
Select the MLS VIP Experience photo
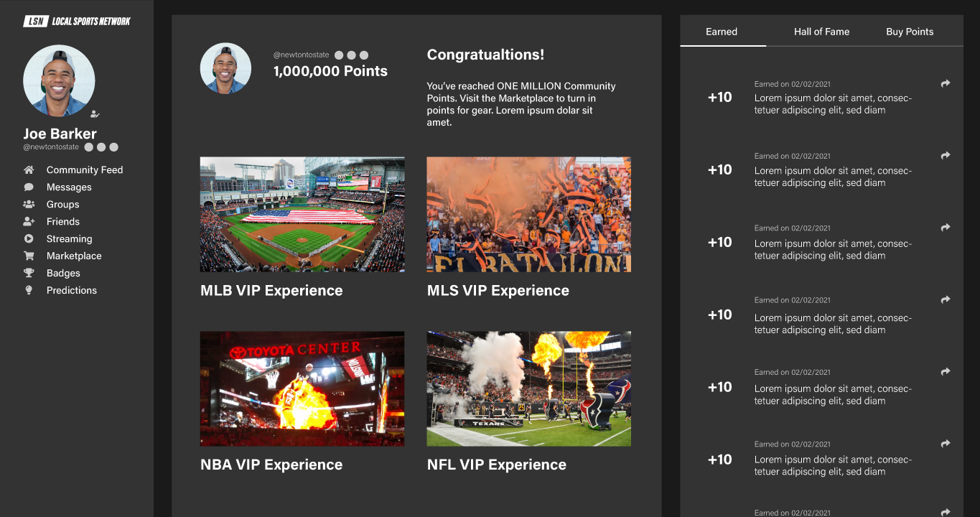528,215
